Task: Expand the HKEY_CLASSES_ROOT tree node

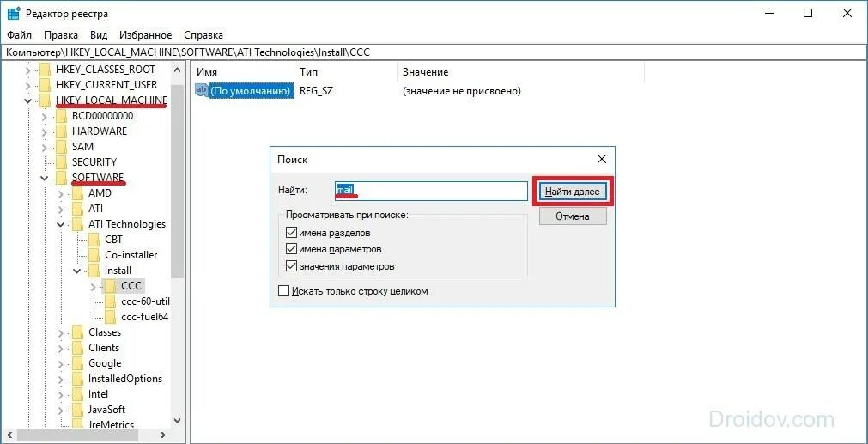Action: [x=27, y=70]
